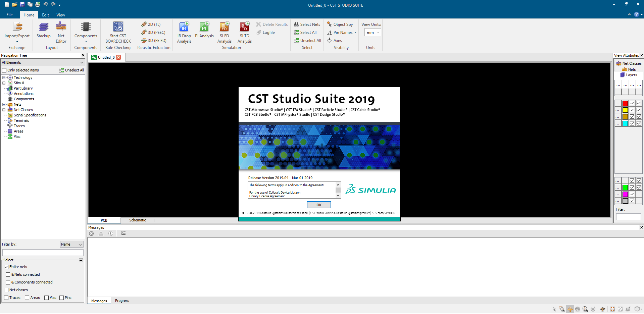Switch to the Progress tab
Image resolution: width=644 pixels, height=314 pixels.
click(122, 301)
